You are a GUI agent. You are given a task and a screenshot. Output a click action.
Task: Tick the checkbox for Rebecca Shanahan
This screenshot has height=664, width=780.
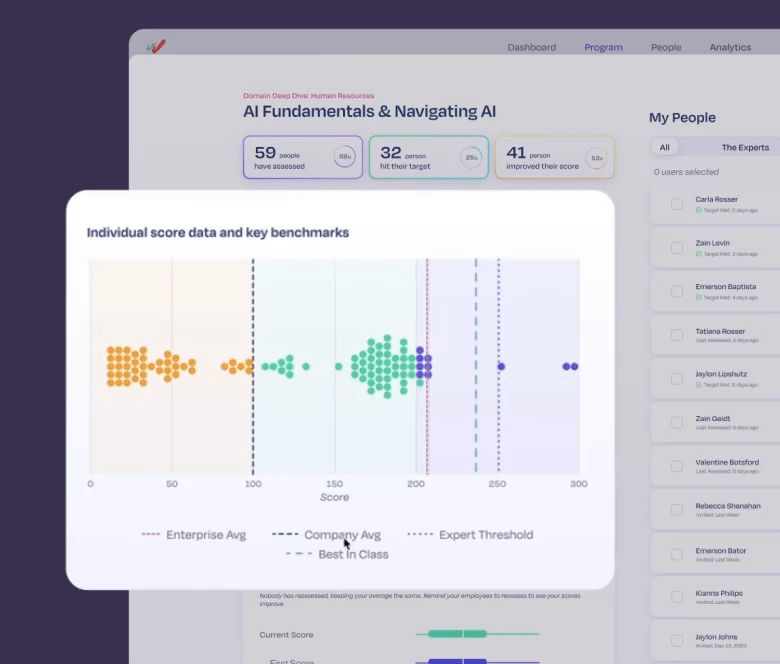pyautogui.click(x=677, y=510)
